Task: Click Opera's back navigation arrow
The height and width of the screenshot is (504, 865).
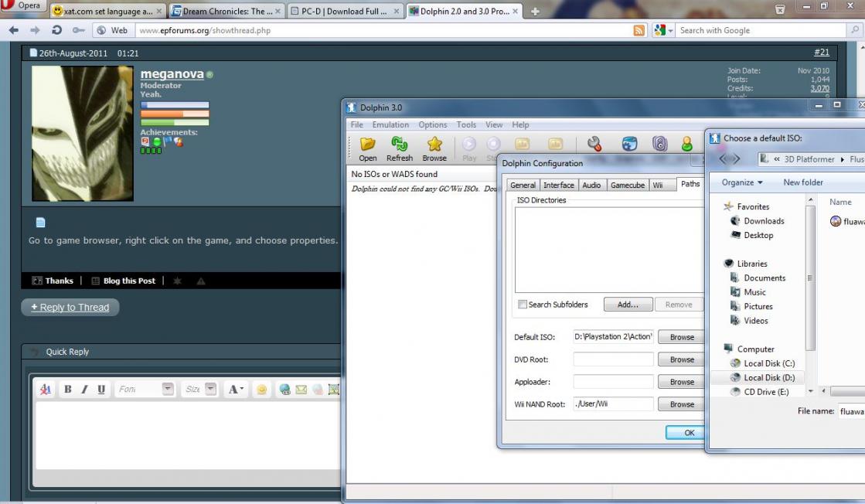Action: click(14, 30)
